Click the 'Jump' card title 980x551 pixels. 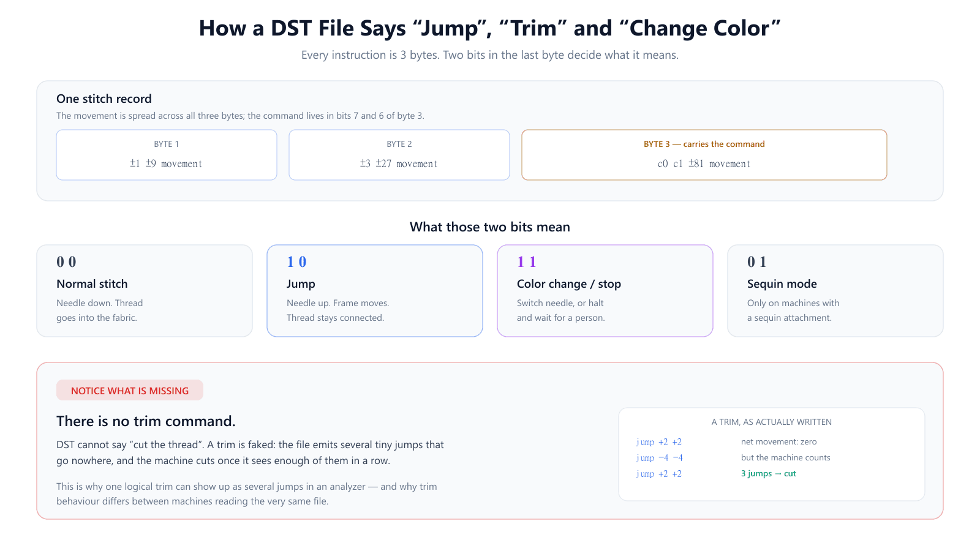click(x=301, y=284)
